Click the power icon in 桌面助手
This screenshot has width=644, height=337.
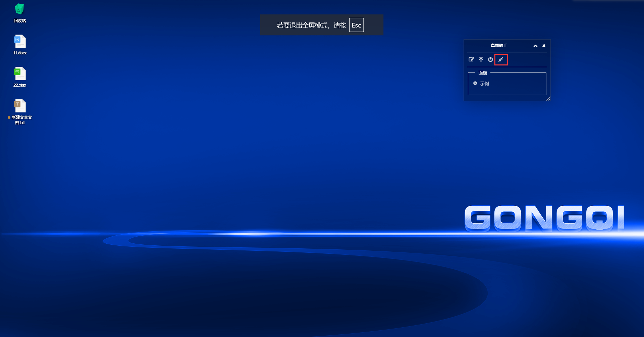pos(490,59)
